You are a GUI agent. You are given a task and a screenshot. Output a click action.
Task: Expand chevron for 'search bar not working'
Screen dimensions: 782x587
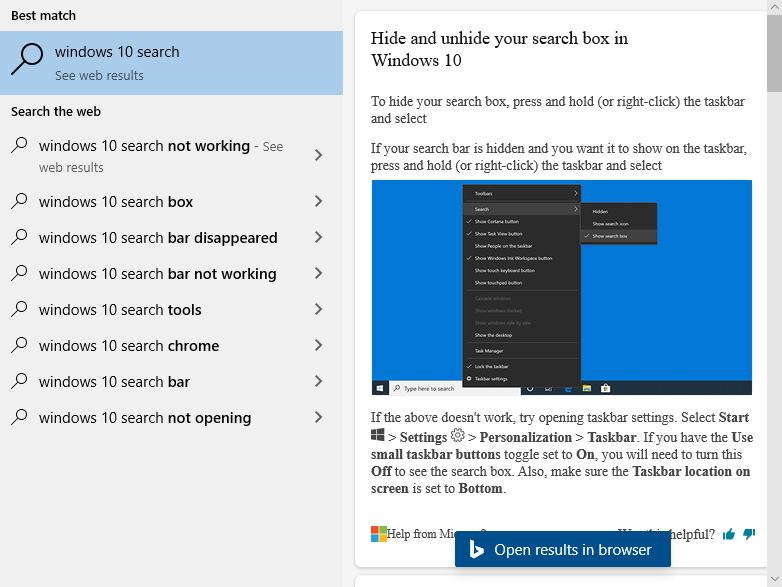tap(318, 274)
